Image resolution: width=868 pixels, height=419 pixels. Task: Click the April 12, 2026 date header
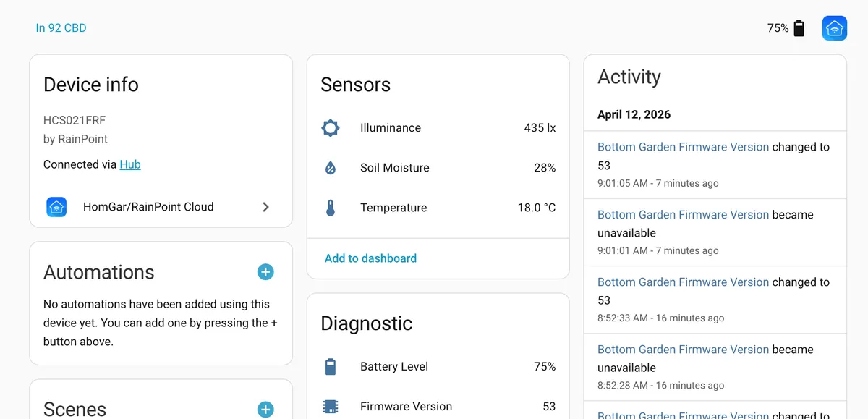click(634, 114)
